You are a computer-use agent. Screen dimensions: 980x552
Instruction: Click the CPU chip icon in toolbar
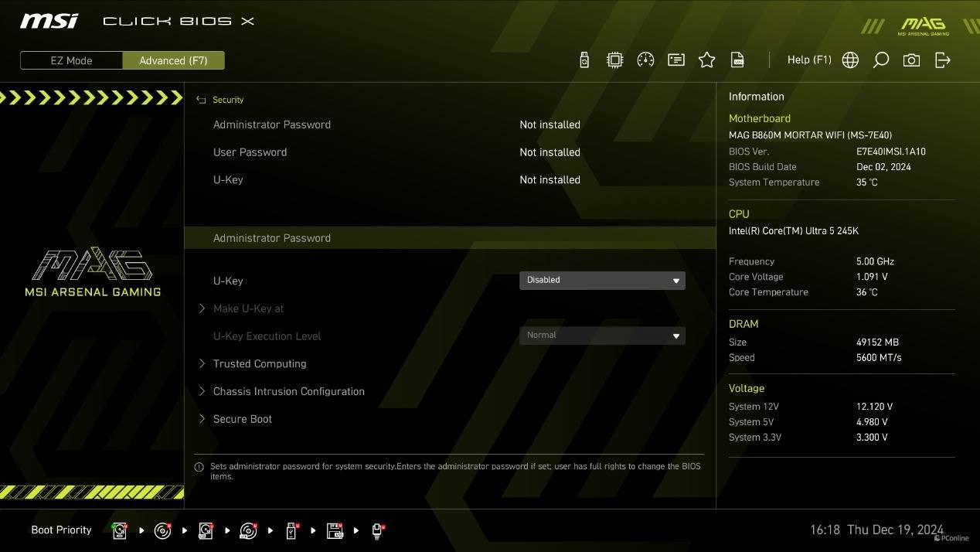[614, 60]
